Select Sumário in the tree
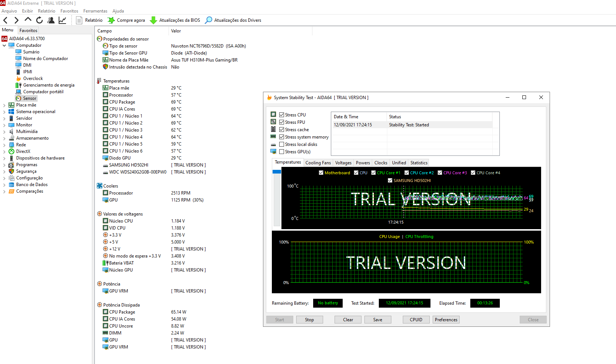 point(31,52)
